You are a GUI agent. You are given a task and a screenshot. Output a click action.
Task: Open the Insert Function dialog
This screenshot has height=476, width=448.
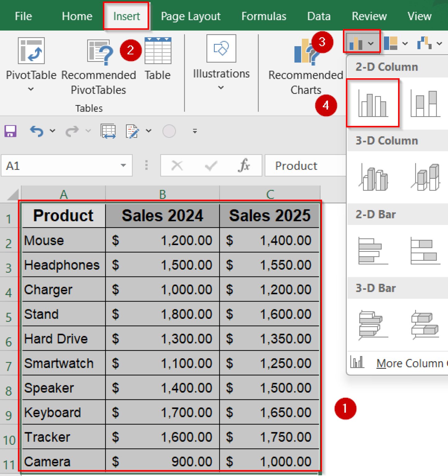(245, 165)
